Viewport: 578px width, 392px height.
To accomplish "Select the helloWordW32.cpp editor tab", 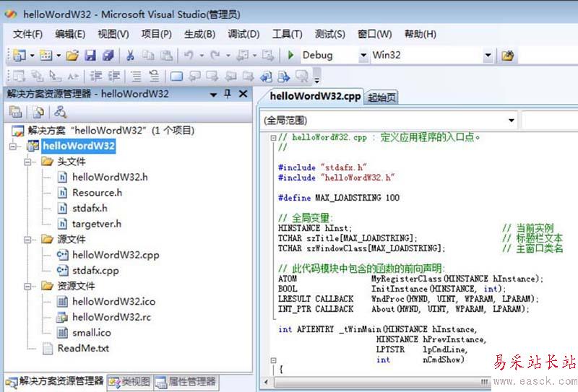I will coord(315,96).
